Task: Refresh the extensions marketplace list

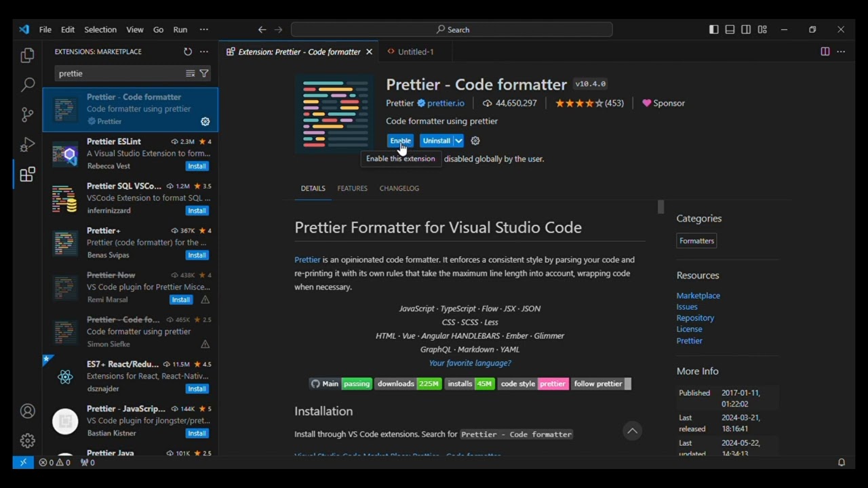Action: tap(188, 52)
